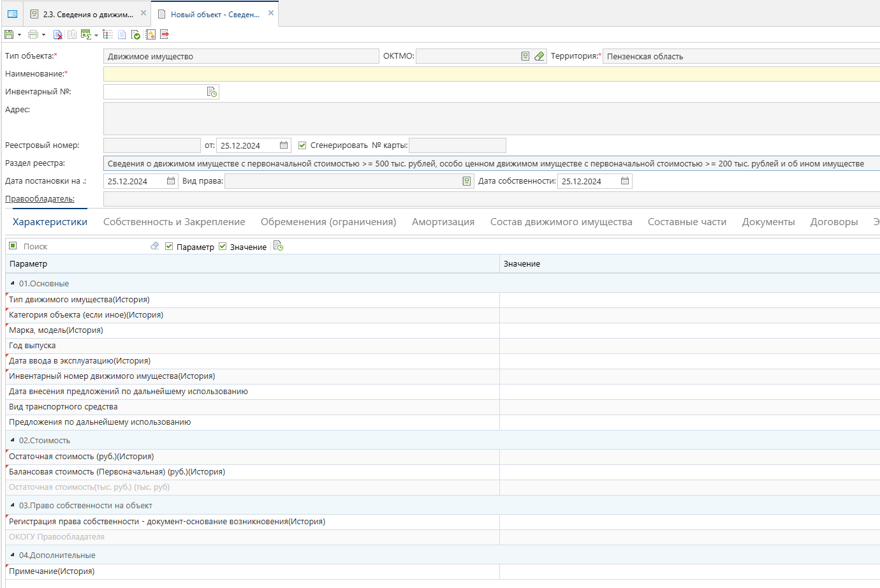
Task: Select the 'Вид транспортного средства' row
Action: click(443, 407)
